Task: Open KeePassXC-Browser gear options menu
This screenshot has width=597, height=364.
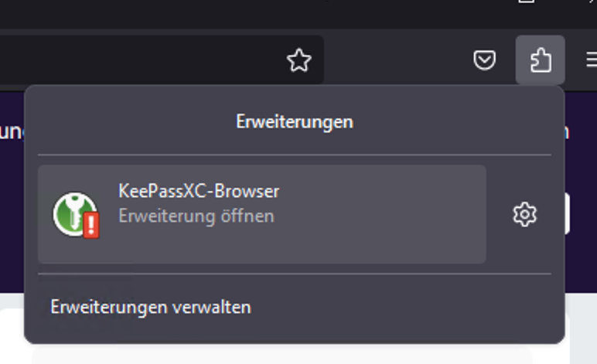Action: (x=524, y=215)
